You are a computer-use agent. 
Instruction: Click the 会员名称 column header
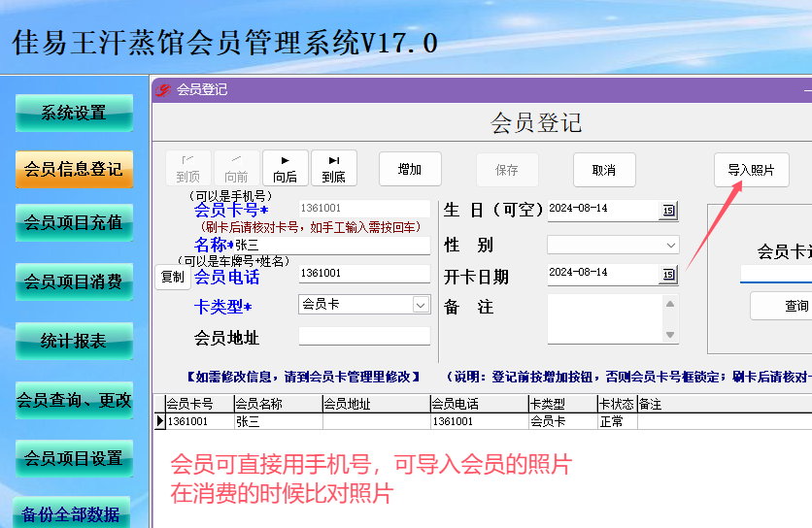click(278, 404)
